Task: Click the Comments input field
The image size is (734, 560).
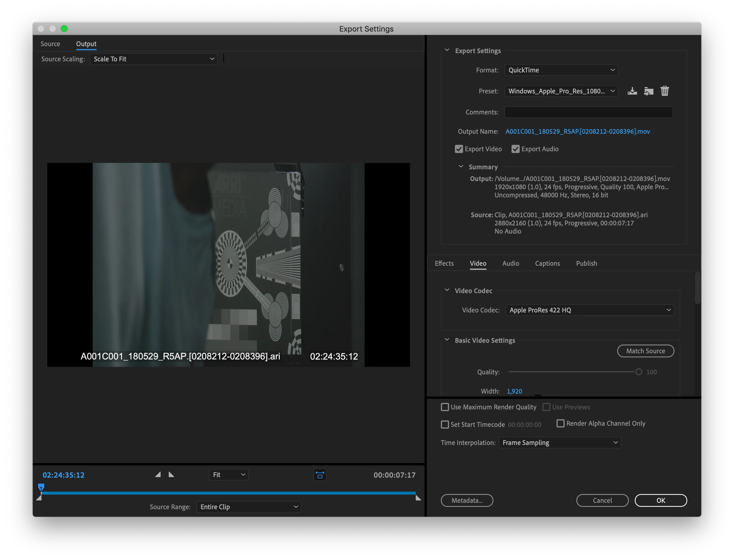Action: [588, 112]
